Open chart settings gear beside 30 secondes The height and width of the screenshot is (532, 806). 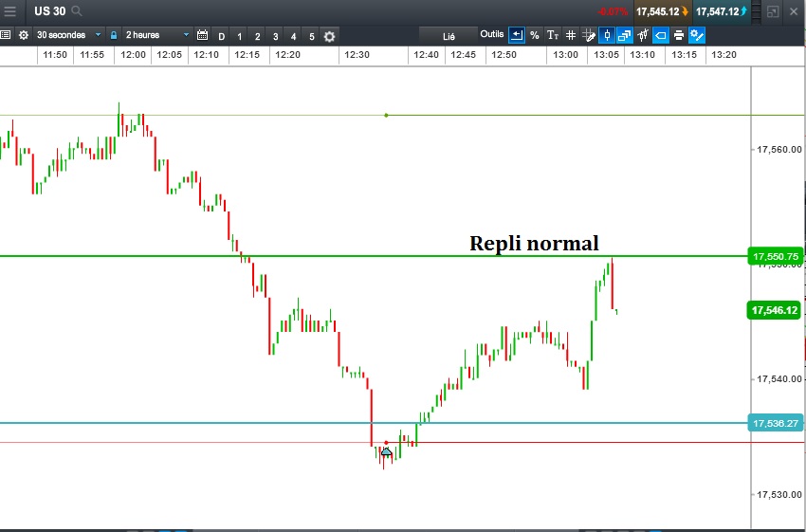point(24,35)
